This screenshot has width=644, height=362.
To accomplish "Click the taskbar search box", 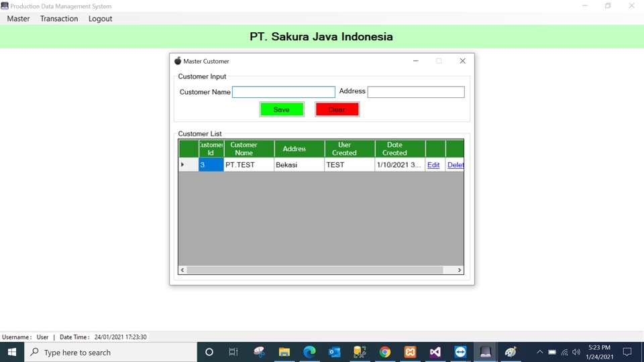I will (111, 352).
